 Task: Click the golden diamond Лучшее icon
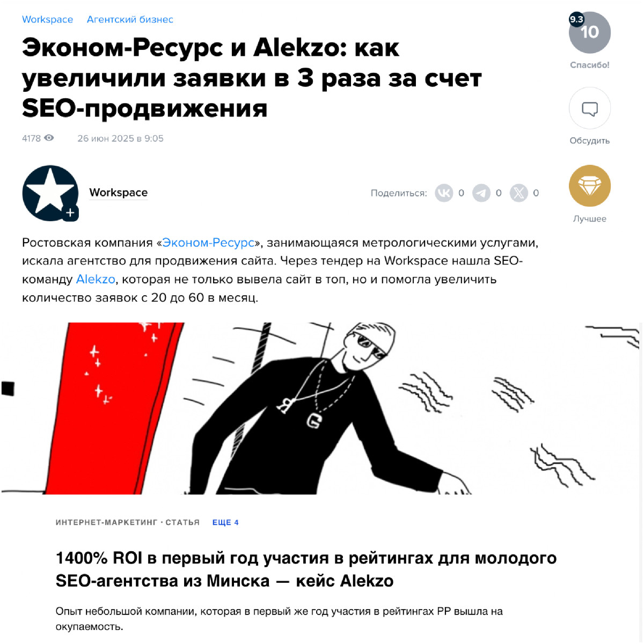[590, 186]
